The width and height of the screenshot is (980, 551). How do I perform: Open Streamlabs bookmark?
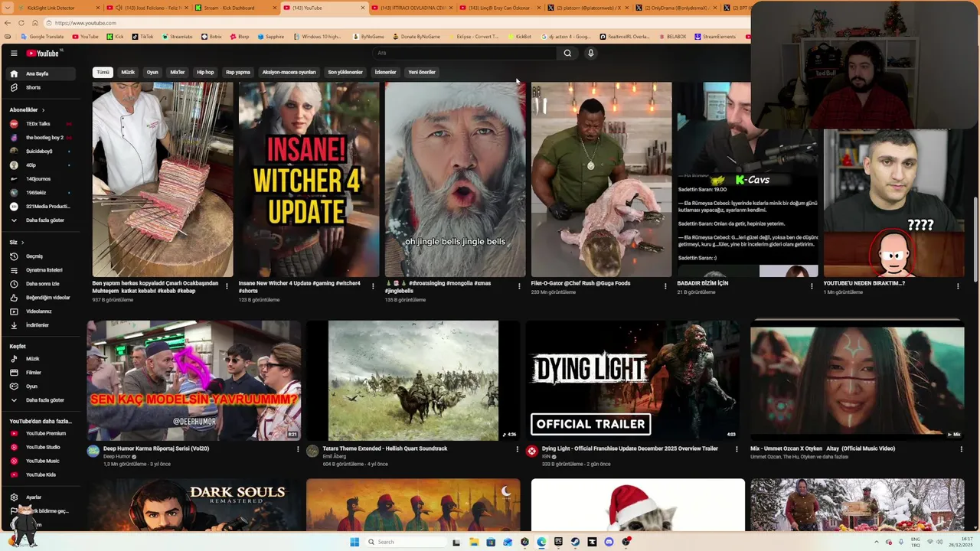click(176, 37)
